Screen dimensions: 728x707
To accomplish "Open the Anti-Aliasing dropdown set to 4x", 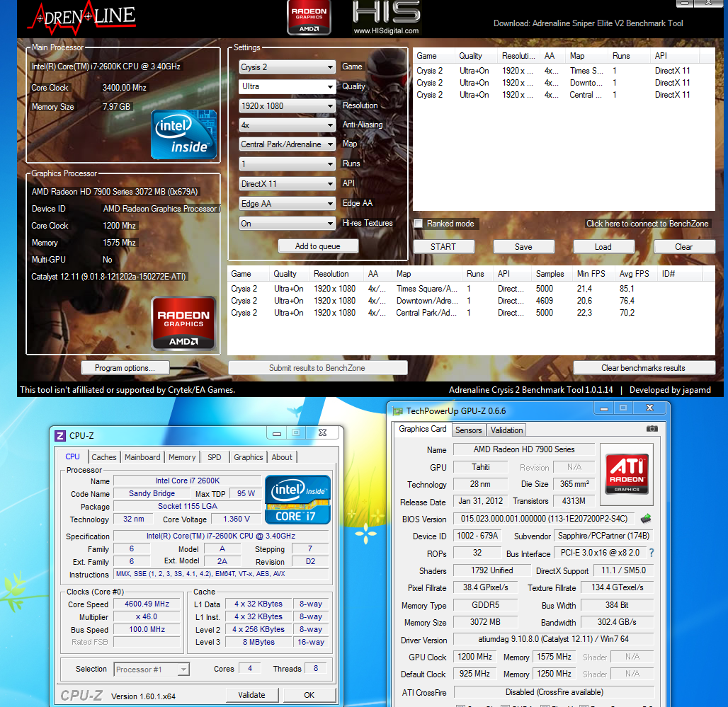I will click(287, 125).
